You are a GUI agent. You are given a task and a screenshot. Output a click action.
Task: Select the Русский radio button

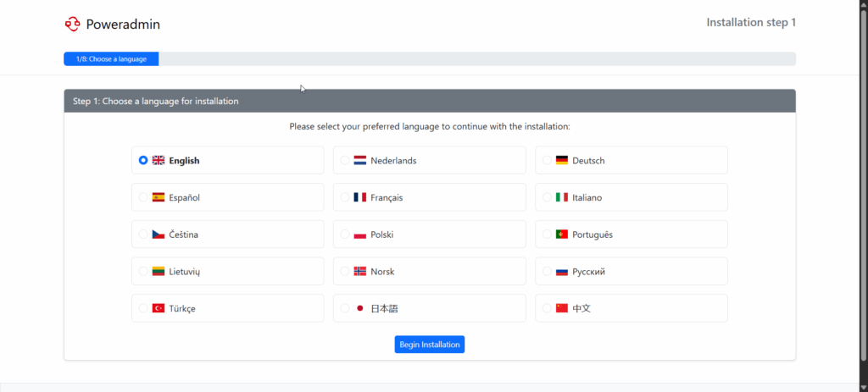pos(547,272)
